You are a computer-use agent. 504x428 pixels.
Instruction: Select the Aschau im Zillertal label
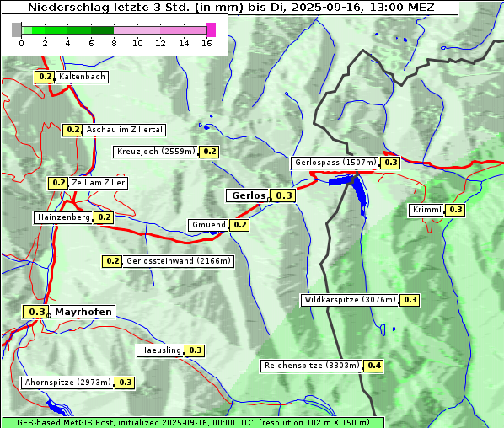(125, 130)
